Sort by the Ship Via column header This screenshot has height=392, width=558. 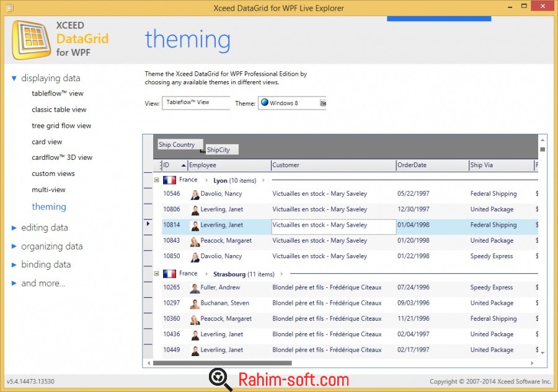[x=502, y=165]
